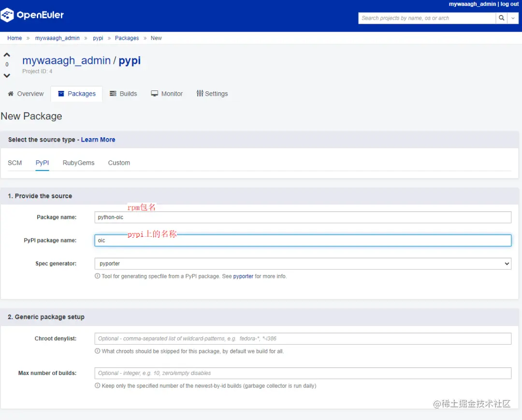Open pypi breadcrumb link

98,38
